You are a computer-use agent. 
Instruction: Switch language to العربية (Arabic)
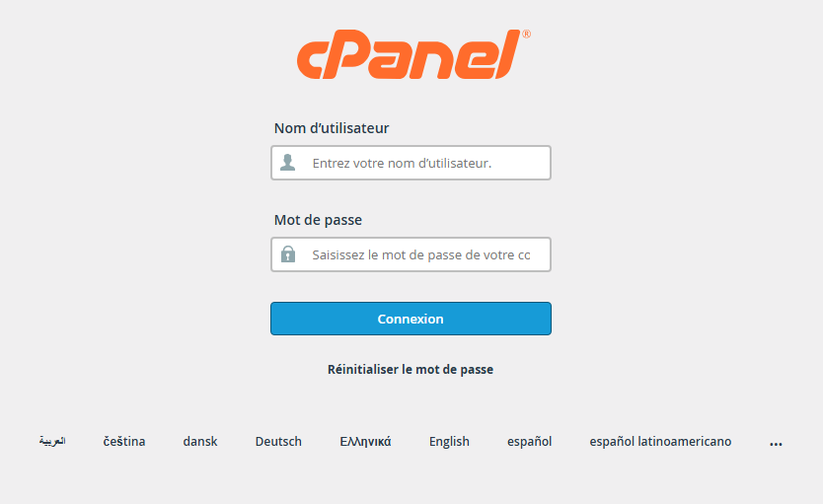tap(52, 442)
